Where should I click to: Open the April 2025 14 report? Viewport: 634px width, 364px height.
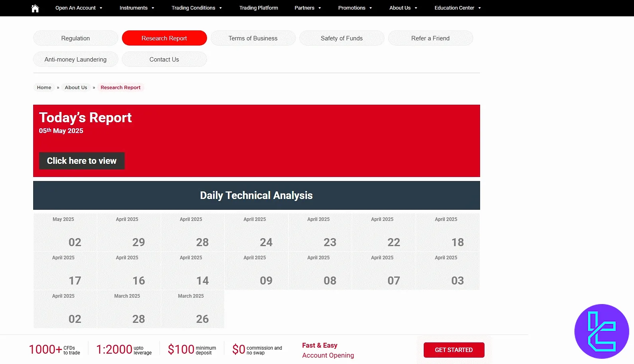point(193,271)
